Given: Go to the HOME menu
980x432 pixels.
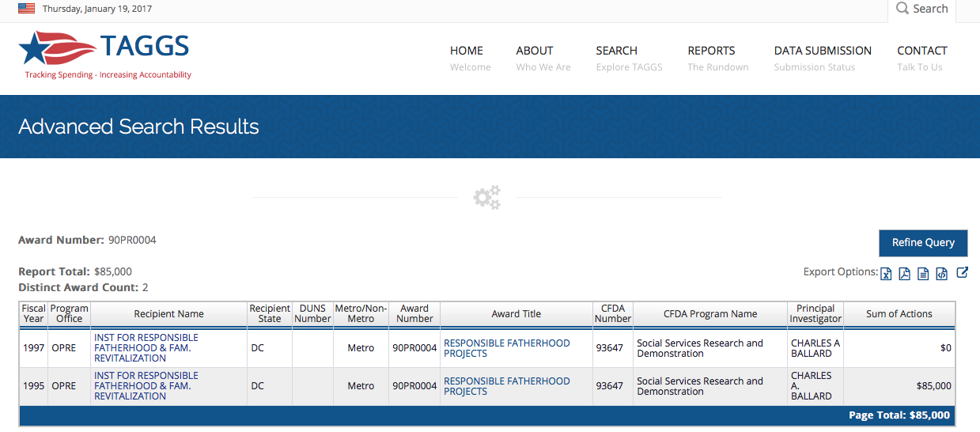Looking at the screenshot, I should click(467, 51).
